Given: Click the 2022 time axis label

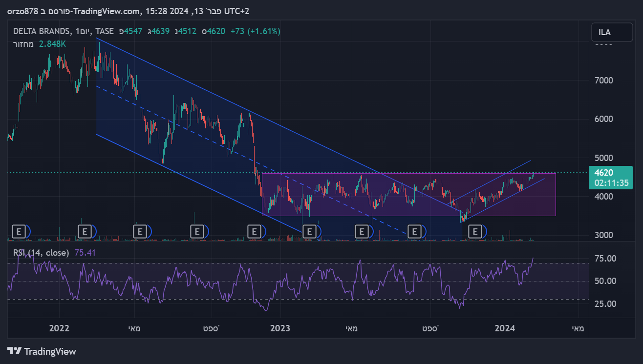Looking at the screenshot, I should coord(60,328).
